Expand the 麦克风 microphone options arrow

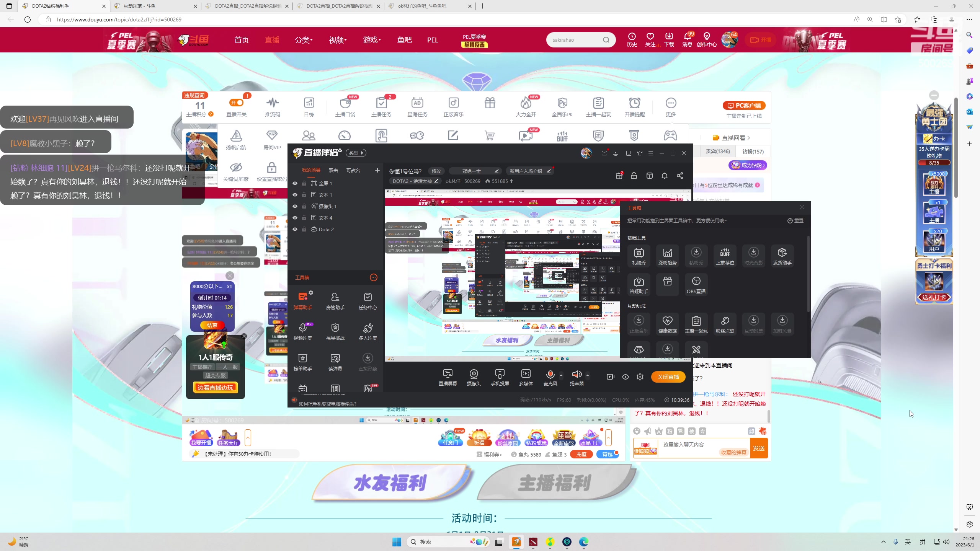coord(561,375)
